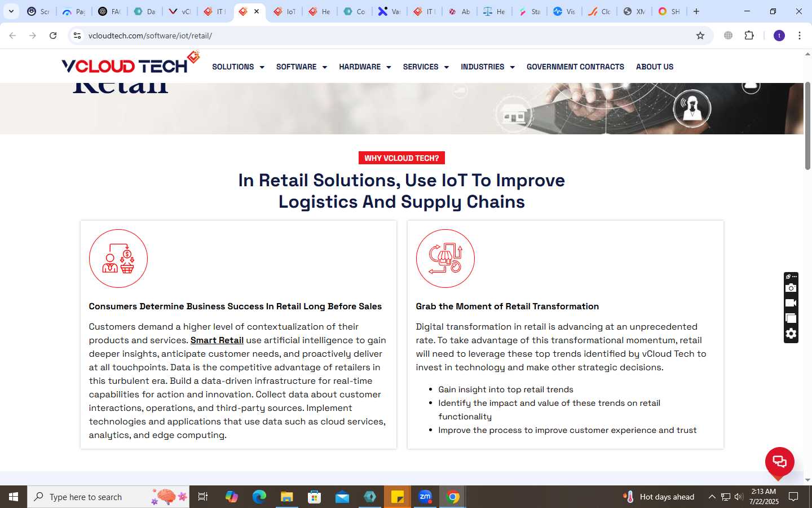Click the Copilot icon on taskbar
The width and height of the screenshot is (812, 508).
[x=231, y=497]
